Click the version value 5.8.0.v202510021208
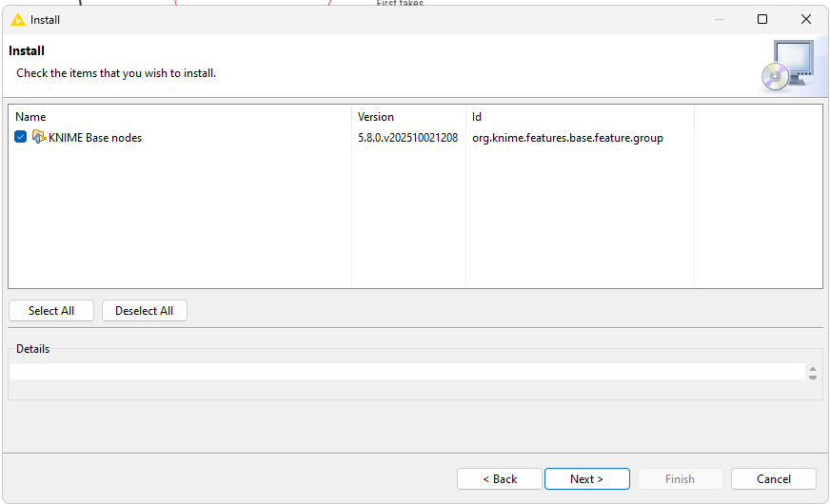Screen dimensions: 830x504 coord(407,138)
